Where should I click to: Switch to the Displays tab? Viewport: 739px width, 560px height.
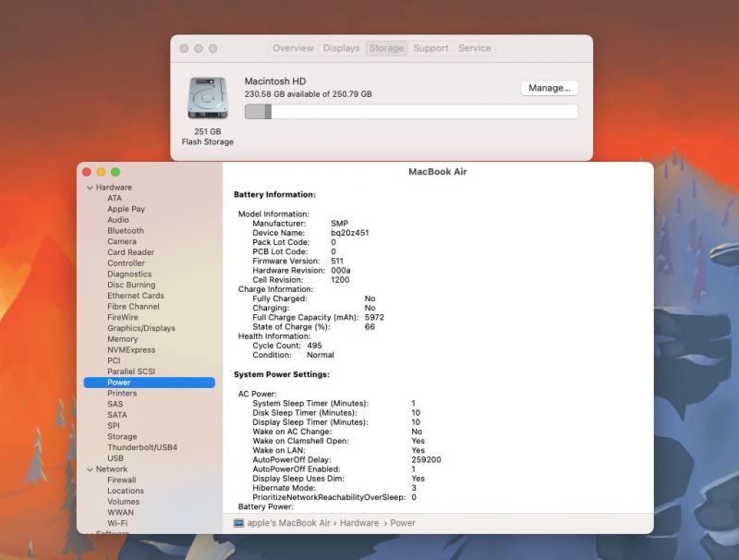coord(341,48)
